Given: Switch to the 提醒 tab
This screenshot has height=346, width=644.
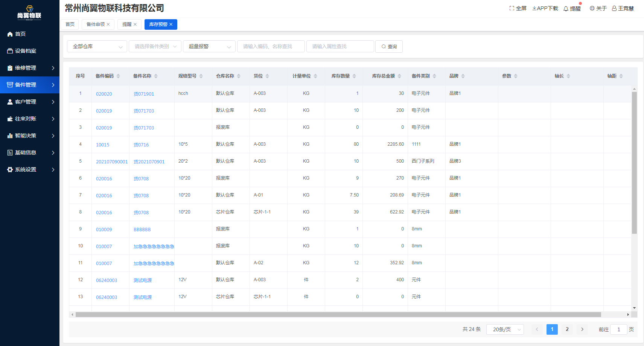Looking at the screenshot, I should 127,24.
